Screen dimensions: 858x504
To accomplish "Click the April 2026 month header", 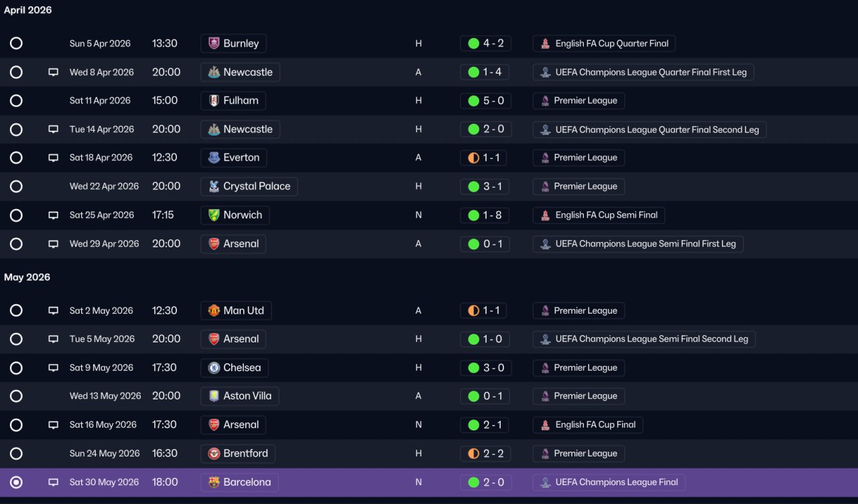I will click(28, 10).
